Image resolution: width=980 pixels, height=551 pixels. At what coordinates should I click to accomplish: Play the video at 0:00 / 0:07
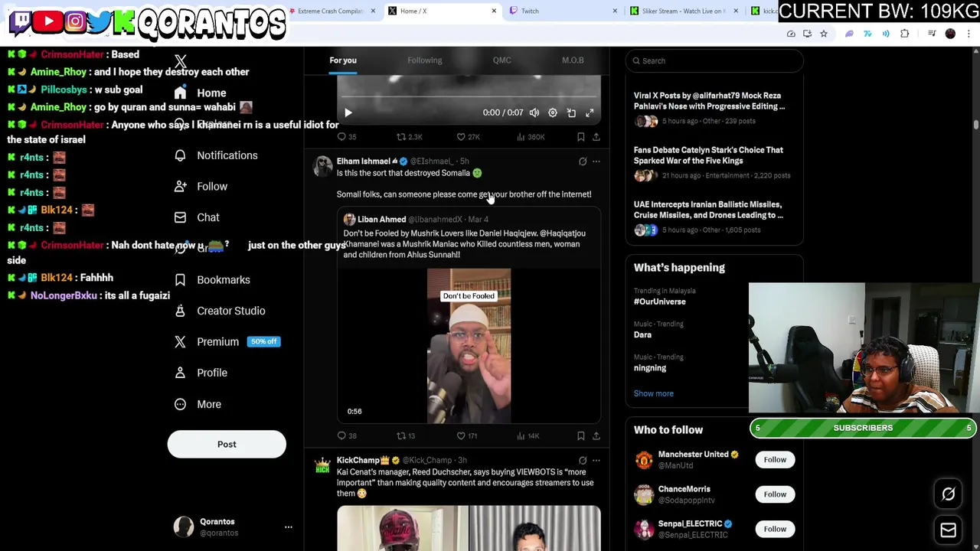pos(348,112)
